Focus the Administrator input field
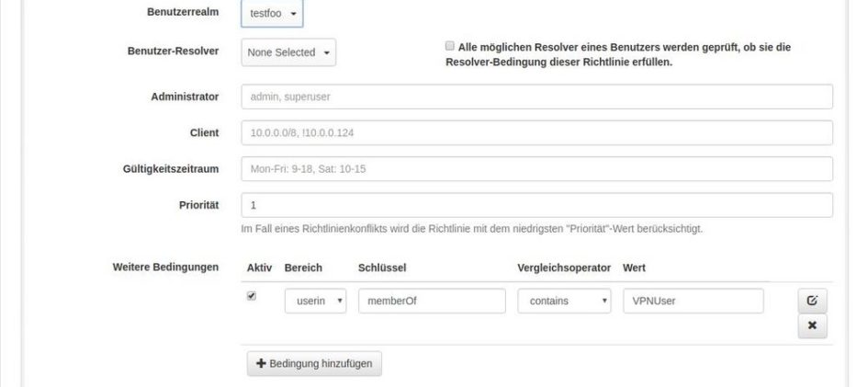This screenshot has height=387, width=868. point(536,97)
